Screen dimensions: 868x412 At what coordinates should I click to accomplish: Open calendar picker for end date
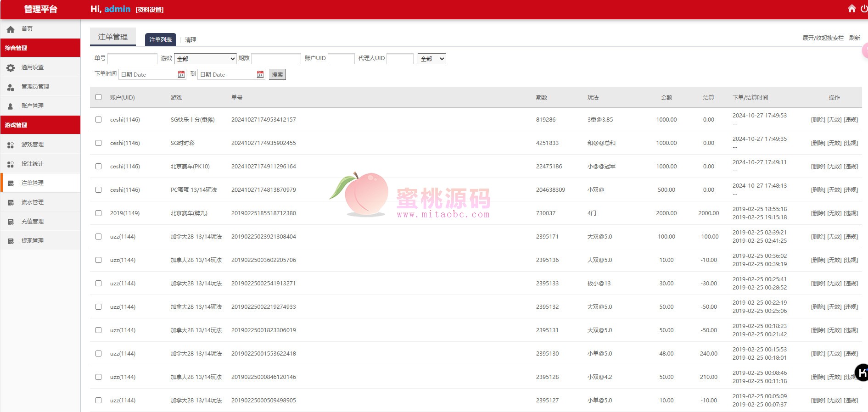click(x=260, y=74)
